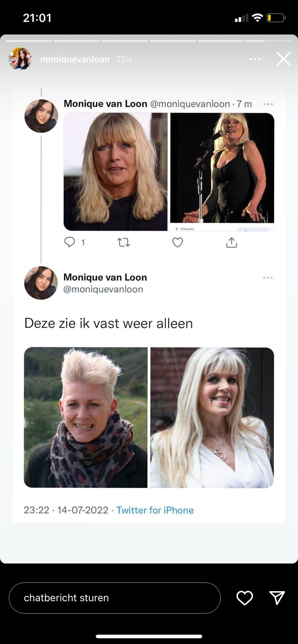
Task: Close the Instagram story
Action: [x=283, y=59]
